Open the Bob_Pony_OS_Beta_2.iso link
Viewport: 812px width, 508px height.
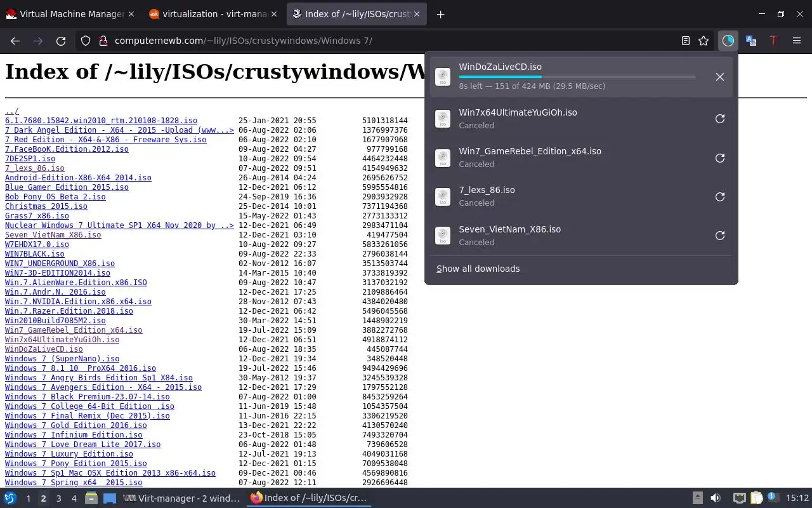[55, 197]
